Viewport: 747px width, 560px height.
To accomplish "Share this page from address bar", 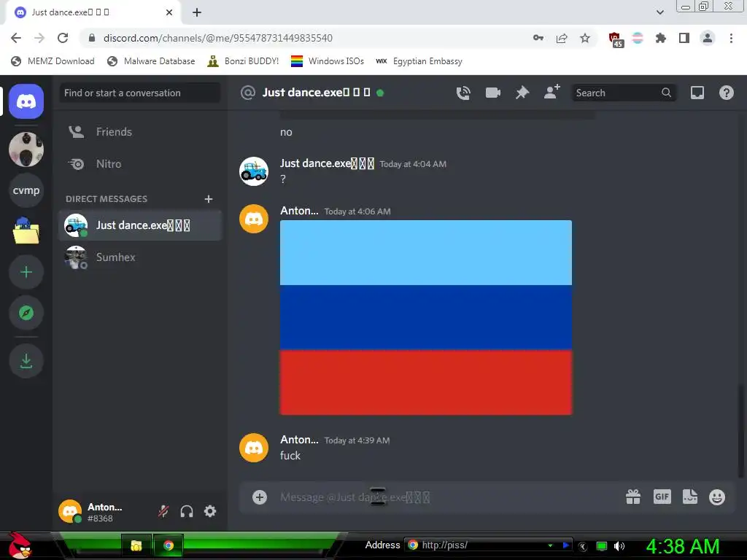I will 562,38.
